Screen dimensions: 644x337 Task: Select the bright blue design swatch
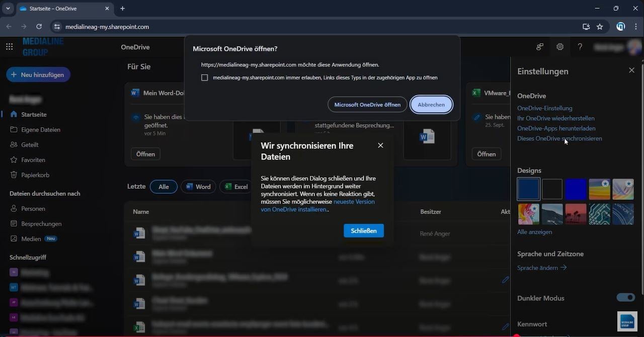[576, 189]
